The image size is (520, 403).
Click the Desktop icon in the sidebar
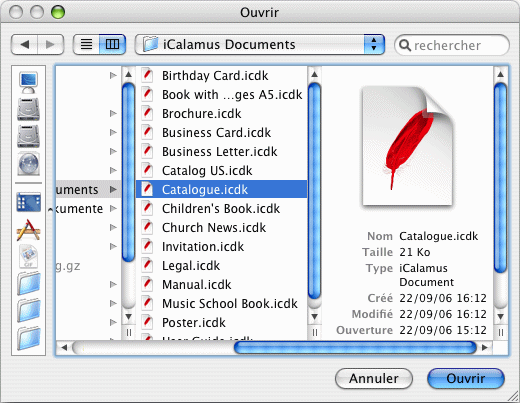pyautogui.click(x=28, y=202)
